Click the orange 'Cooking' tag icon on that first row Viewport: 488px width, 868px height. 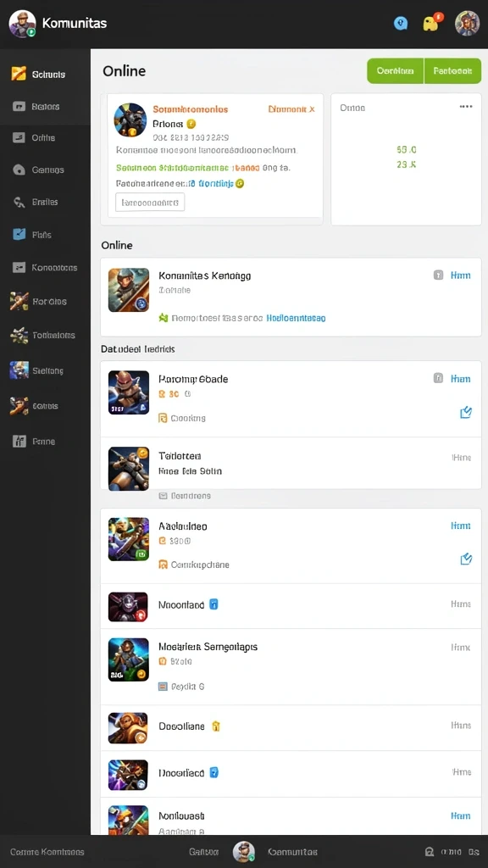pyautogui.click(x=164, y=418)
